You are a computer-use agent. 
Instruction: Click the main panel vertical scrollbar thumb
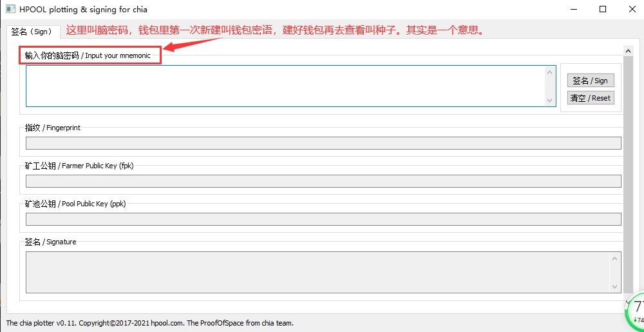627,175
